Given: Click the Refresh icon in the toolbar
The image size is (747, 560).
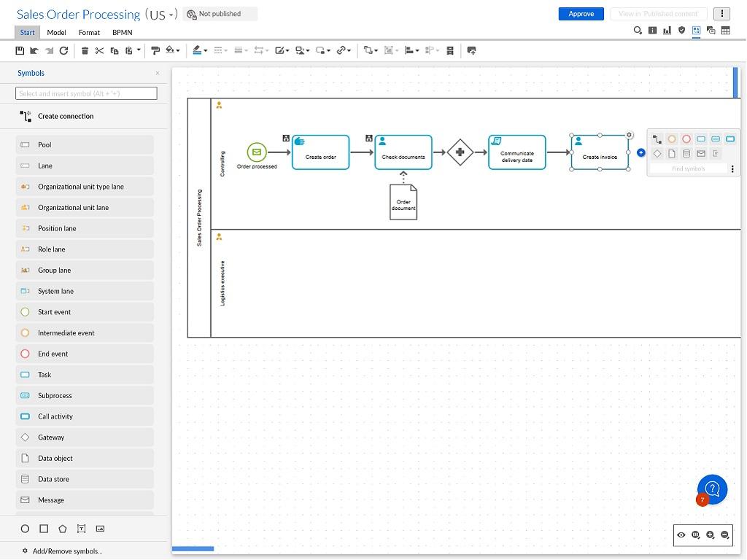Looking at the screenshot, I should (x=63, y=50).
